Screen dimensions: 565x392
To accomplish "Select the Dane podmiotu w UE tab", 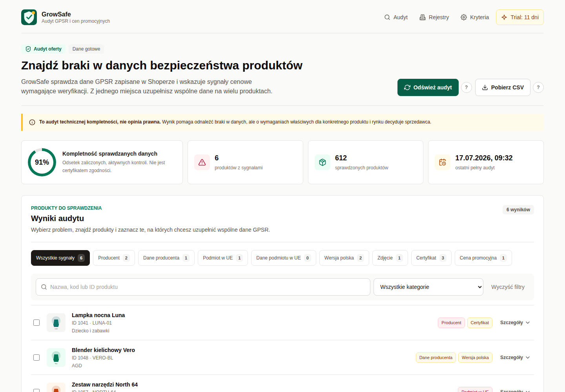I will point(284,258).
